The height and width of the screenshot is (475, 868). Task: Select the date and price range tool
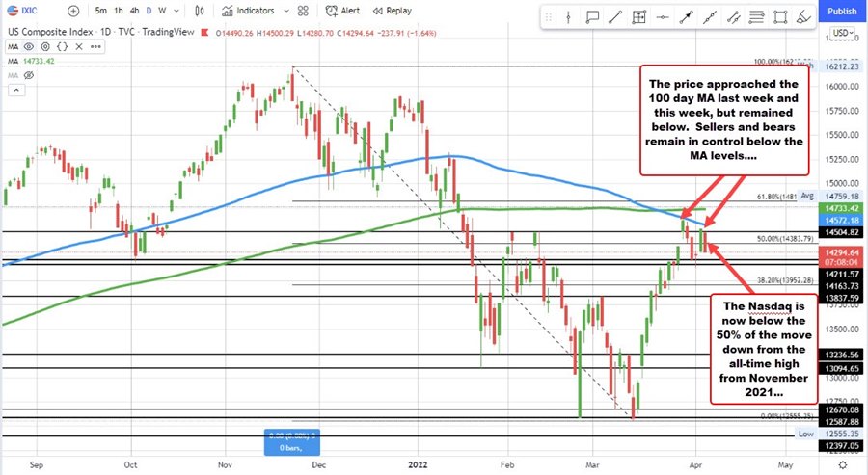(638, 17)
